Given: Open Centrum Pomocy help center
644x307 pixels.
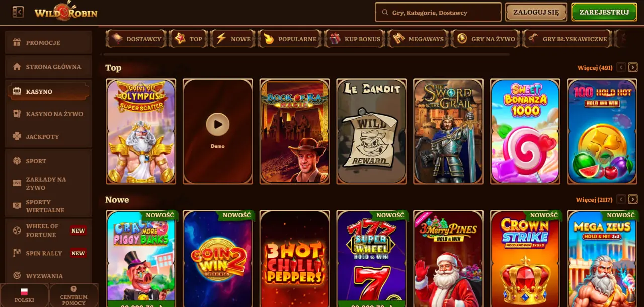Looking at the screenshot, I should (x=74, y=295).
